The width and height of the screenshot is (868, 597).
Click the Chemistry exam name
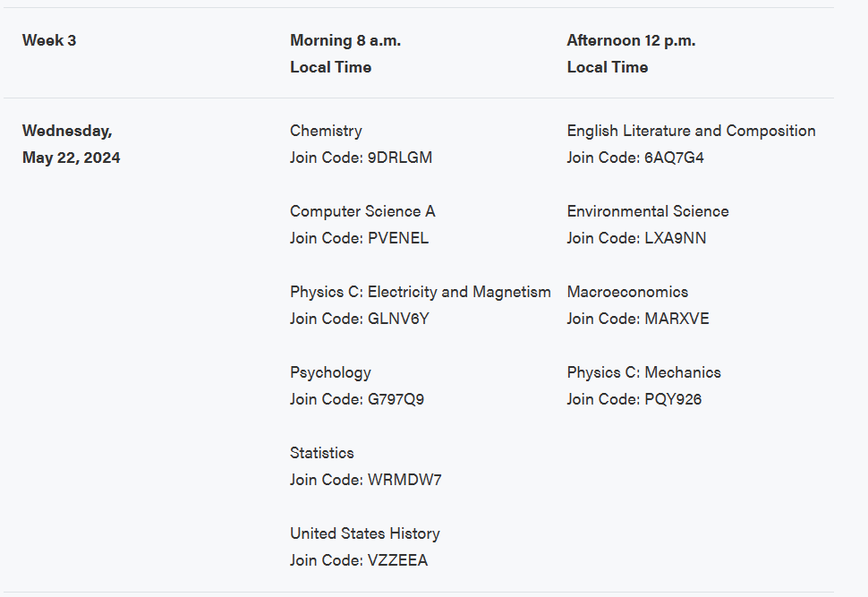click(326, 132)
